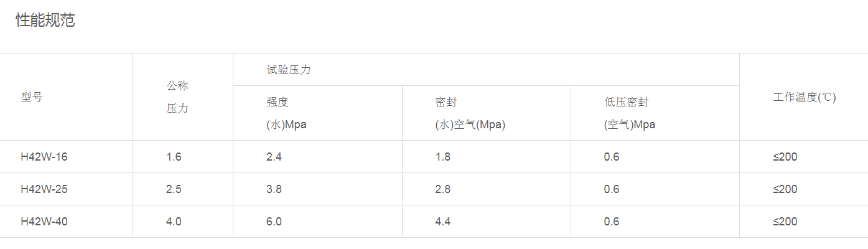Click nominal pressure value 2.5

[x=174, y=189]
